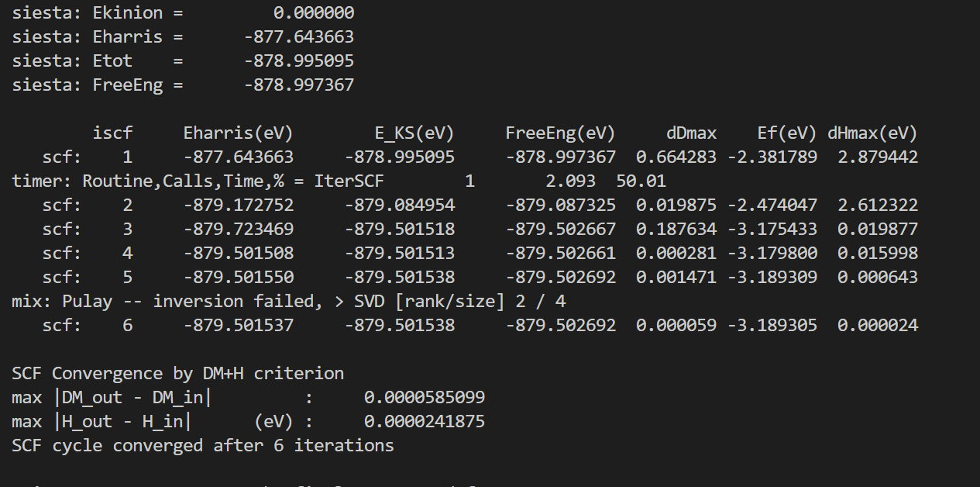Click the Ekinion value 0.000000
980x487 pixels.
[314, 12]
